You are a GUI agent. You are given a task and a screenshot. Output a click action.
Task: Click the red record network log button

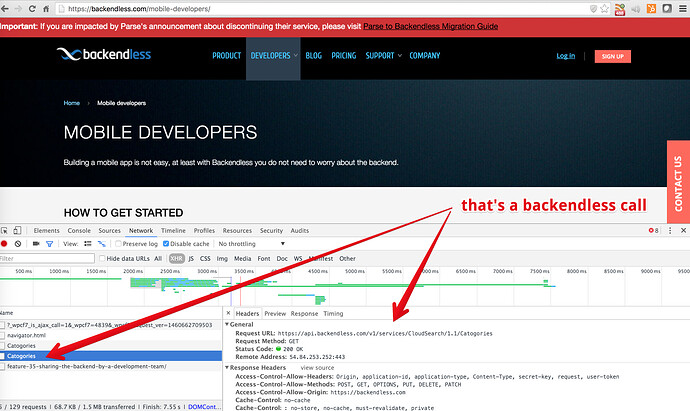click(4, 243)
